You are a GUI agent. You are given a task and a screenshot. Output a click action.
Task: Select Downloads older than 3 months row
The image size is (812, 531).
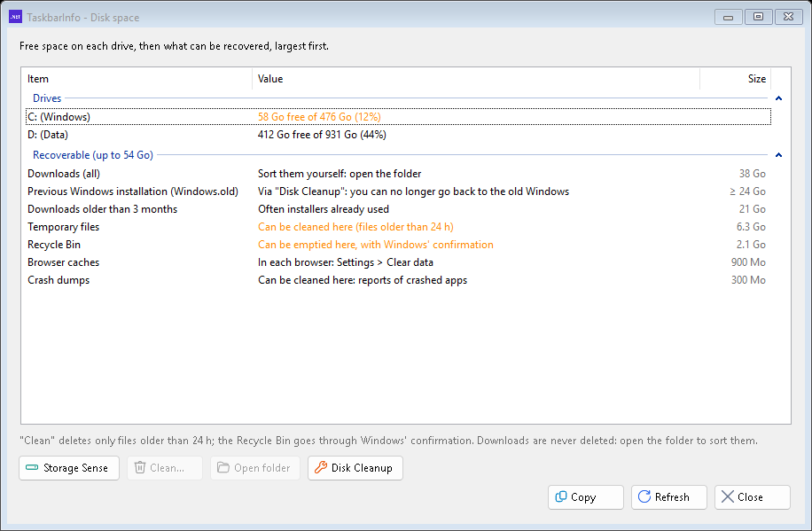coord(398,209)
